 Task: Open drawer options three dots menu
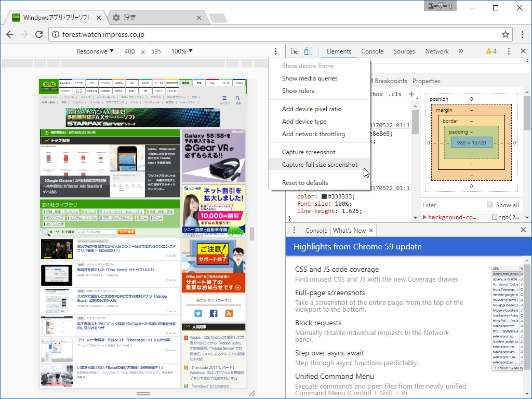pyautogui.click(x=294, y=230)
